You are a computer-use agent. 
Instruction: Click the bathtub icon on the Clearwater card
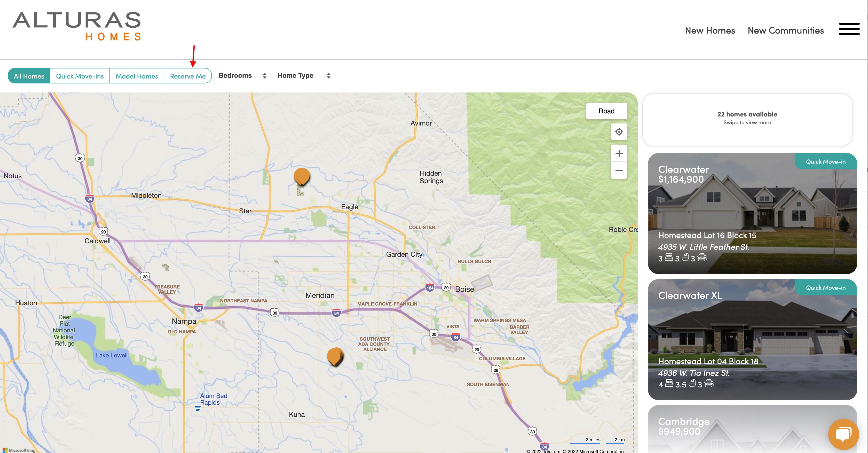click(x=685, y=257)
